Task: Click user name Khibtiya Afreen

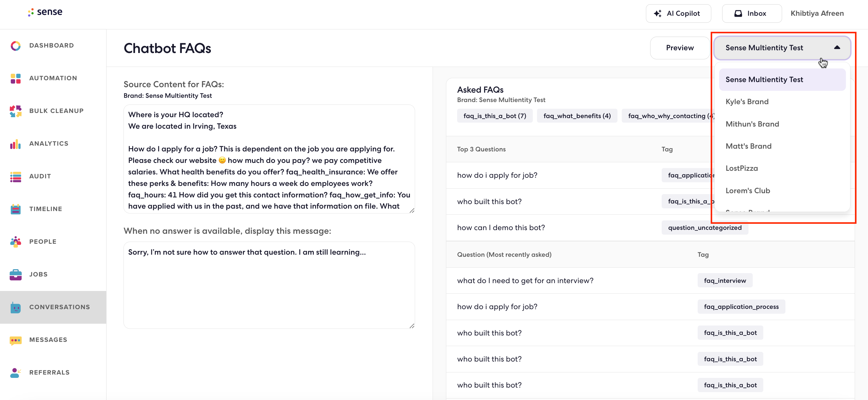Action: [x=817, y=14]
